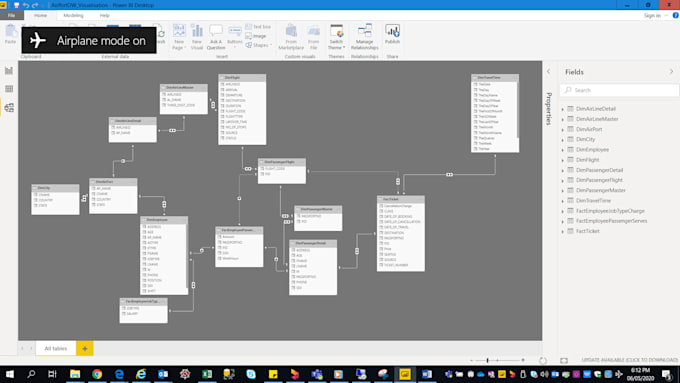This screenshot has width=680, height=383.
Task: Select the Help ribbon tab
Action: (105, 15)
